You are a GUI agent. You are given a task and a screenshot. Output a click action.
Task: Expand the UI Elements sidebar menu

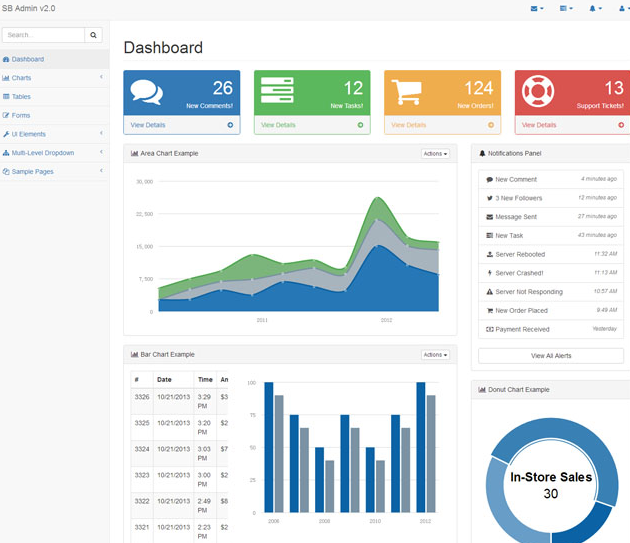[54, 134]
